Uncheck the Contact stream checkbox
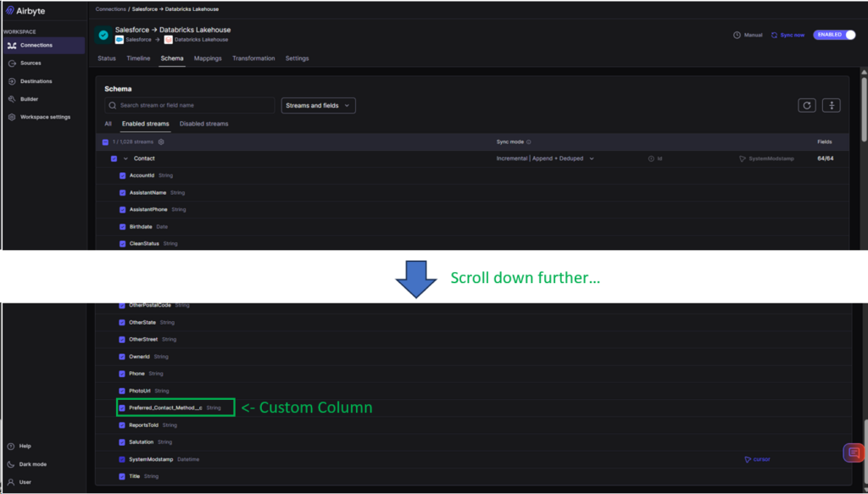 point(114,158)
